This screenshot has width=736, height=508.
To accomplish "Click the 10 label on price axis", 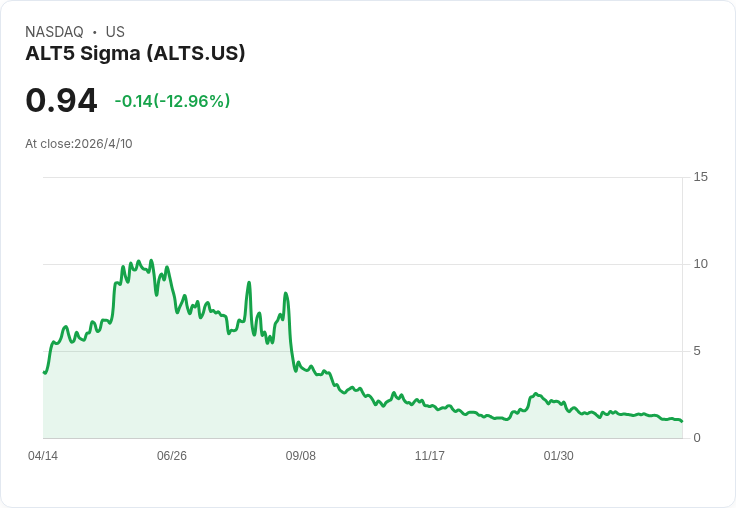I will point(700,264).
